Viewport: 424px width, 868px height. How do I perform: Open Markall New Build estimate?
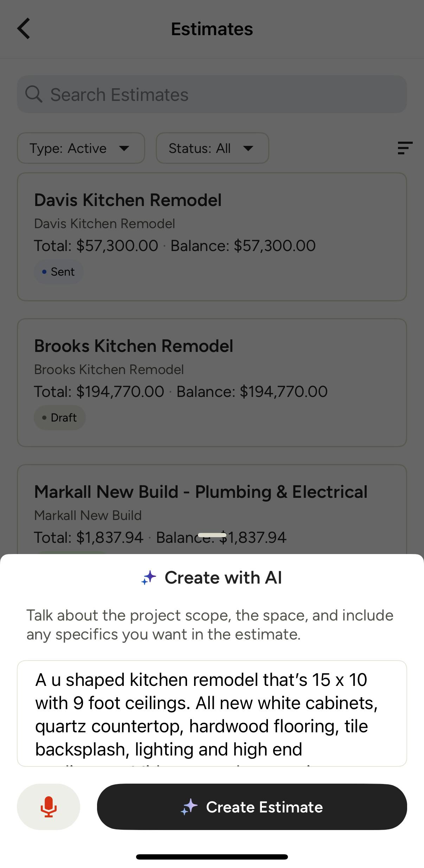coord(212,506)
